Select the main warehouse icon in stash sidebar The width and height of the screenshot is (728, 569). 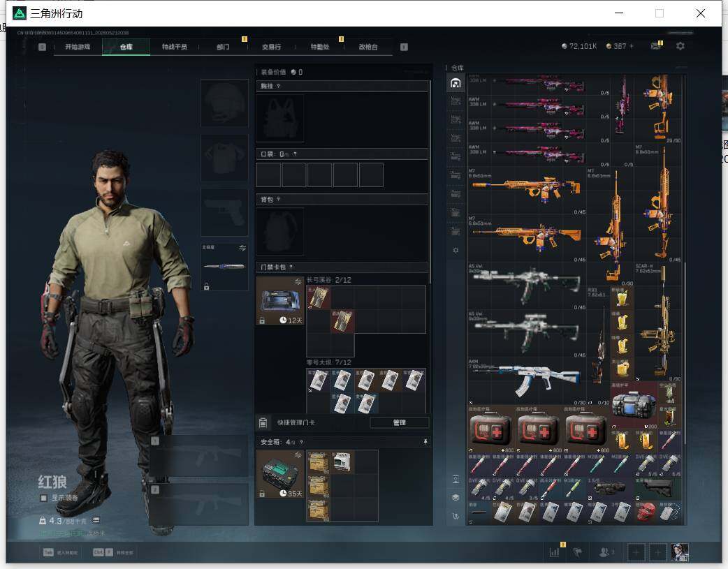(456, 83)
